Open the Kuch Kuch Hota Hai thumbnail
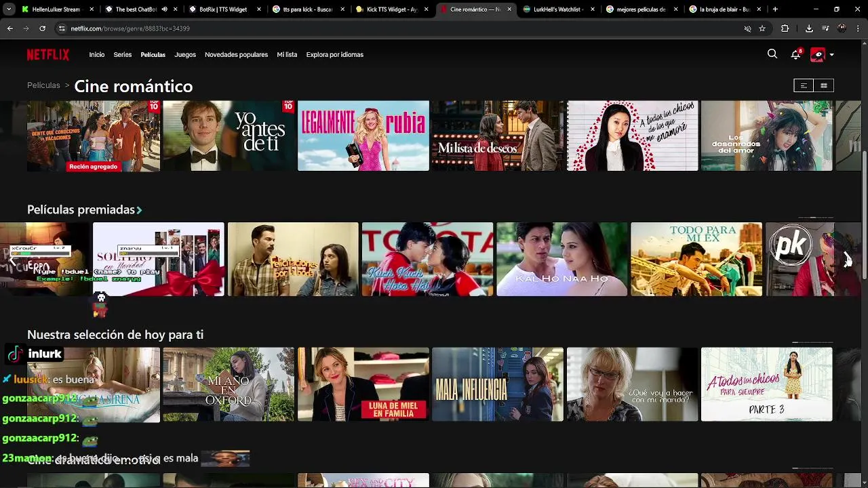Screen dimensions: 868x488 click(x=428, y=259)
